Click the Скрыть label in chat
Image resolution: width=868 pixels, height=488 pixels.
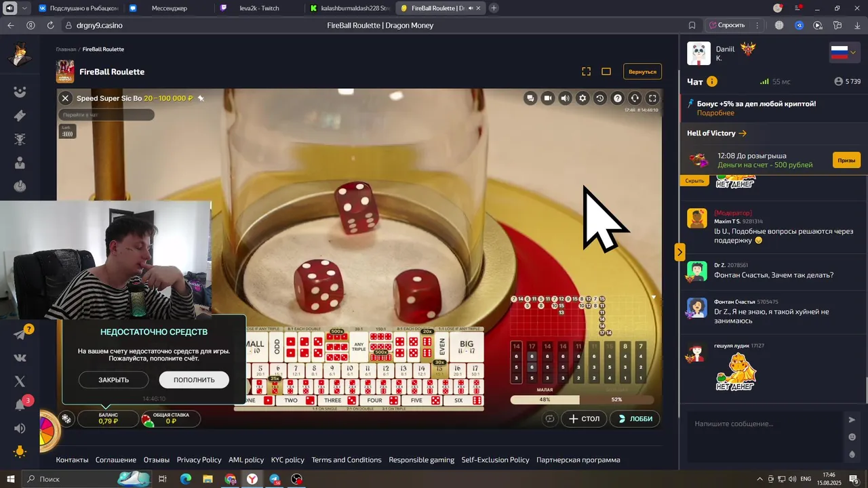click(694, 181)
